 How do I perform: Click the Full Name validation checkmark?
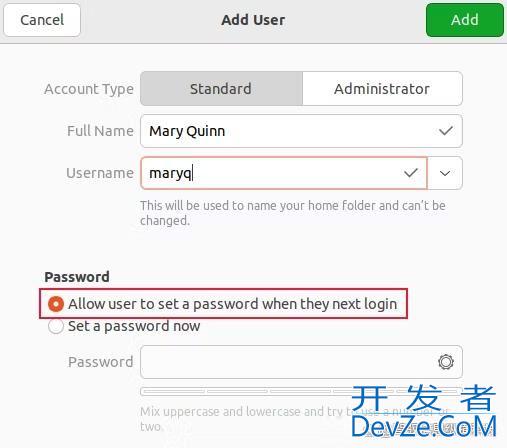pyautogui.click(x=446, y=131)
